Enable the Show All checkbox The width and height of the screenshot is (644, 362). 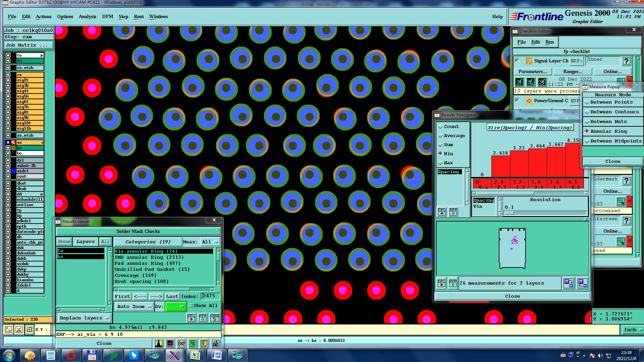click(x=191, y=306)
